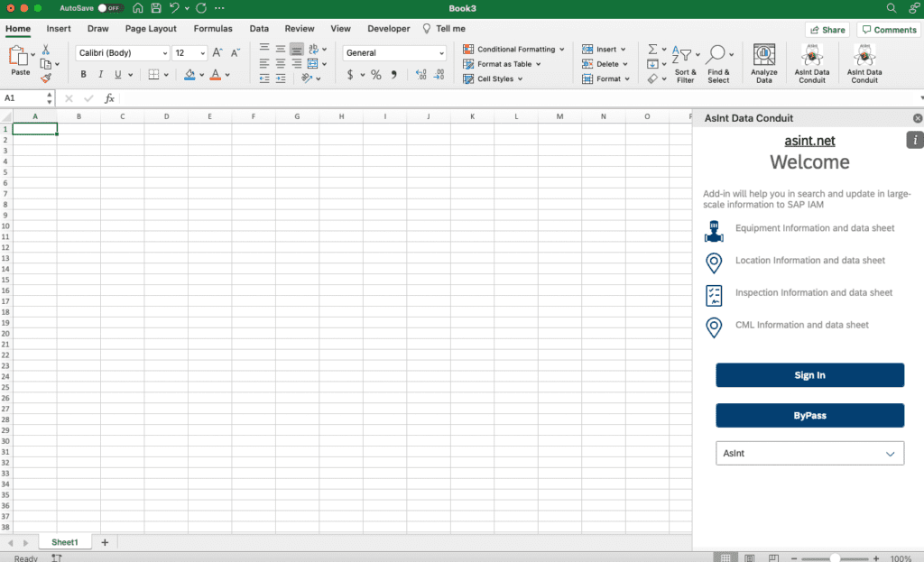
Task: Toggle Bold formatting
Action: click(x=83, y=74)
